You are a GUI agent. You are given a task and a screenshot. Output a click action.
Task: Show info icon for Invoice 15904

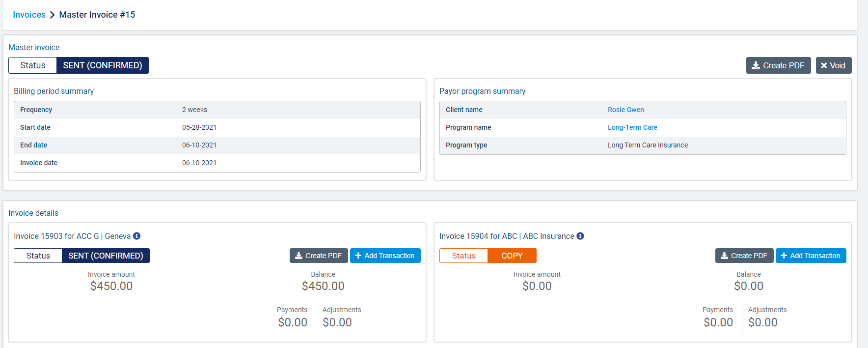[x=580, y=236]
